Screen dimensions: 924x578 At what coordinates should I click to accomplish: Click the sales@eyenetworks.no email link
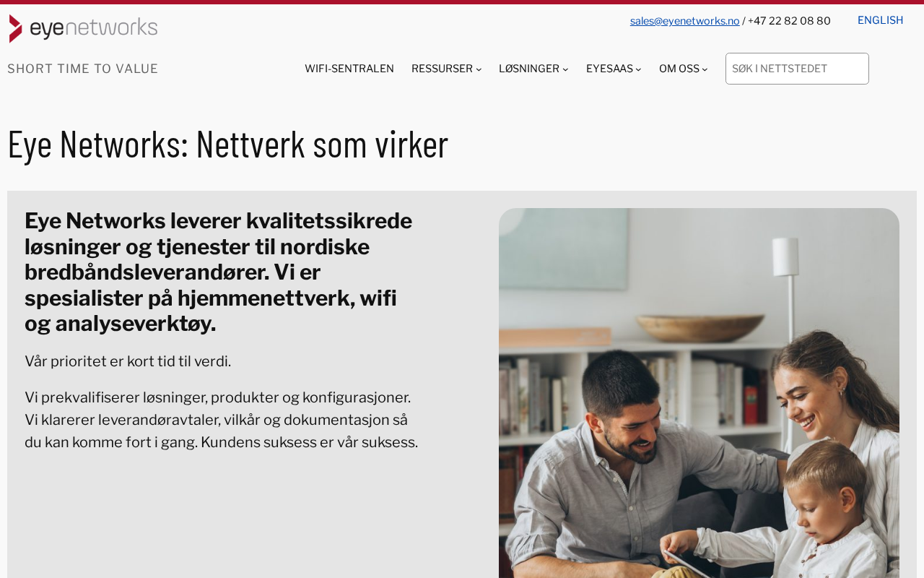tap(684, 21)
